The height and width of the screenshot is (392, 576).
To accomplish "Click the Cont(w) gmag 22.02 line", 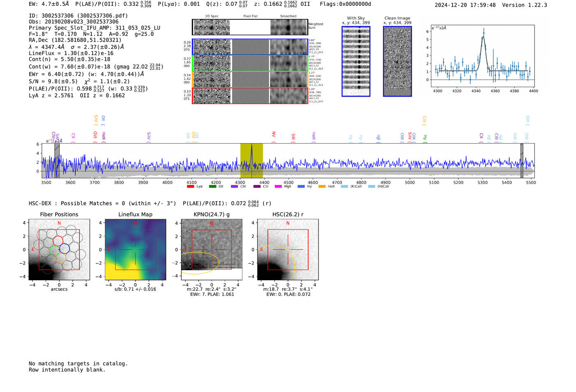I will tap(96, 67).
